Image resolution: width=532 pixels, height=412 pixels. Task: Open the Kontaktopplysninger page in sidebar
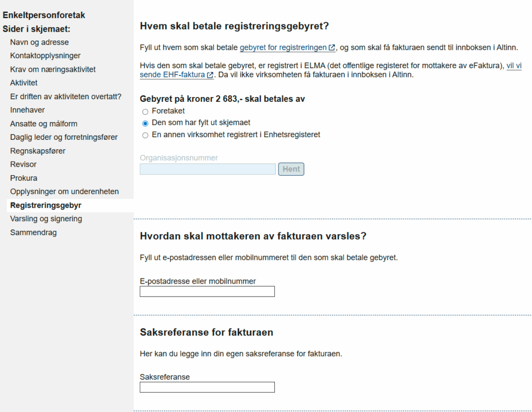tap(45, 56)
